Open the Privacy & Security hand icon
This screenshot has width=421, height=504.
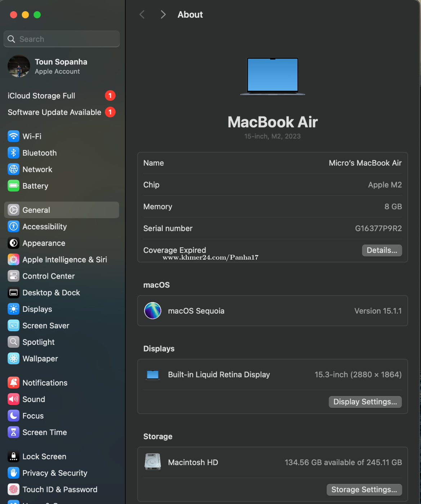pyautogui.click(x=14, y=473)
